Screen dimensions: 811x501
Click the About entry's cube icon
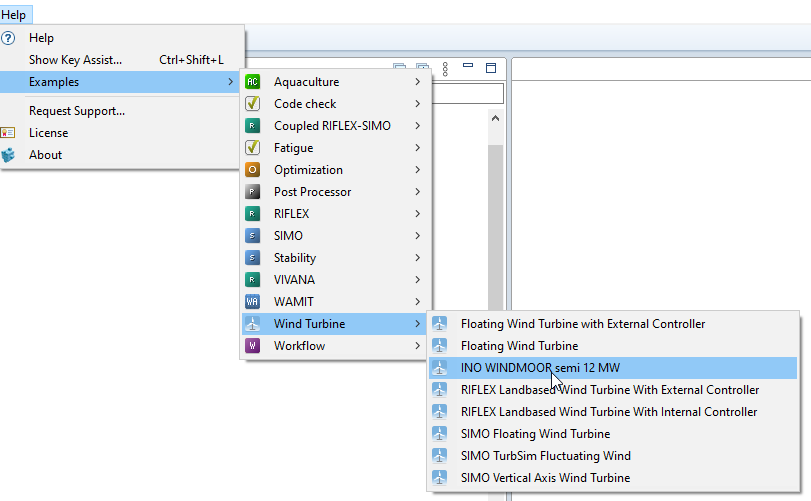tap(9, 155)
